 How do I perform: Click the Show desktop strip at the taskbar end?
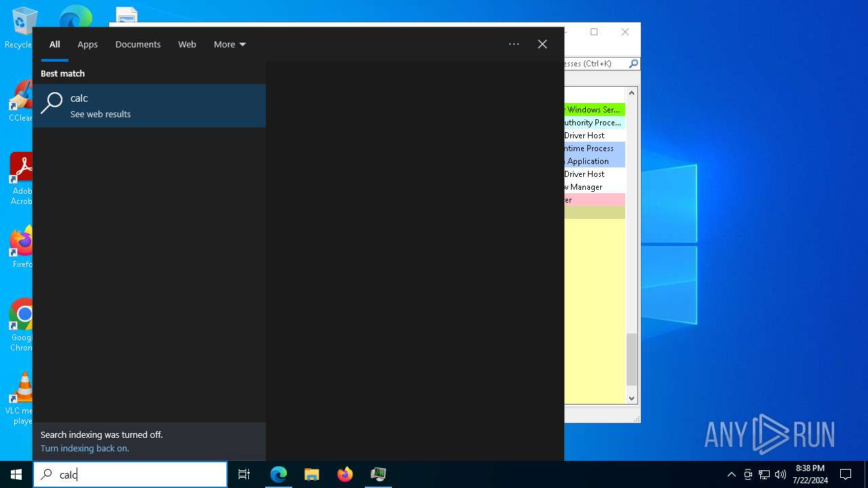[x=866, y=474]
